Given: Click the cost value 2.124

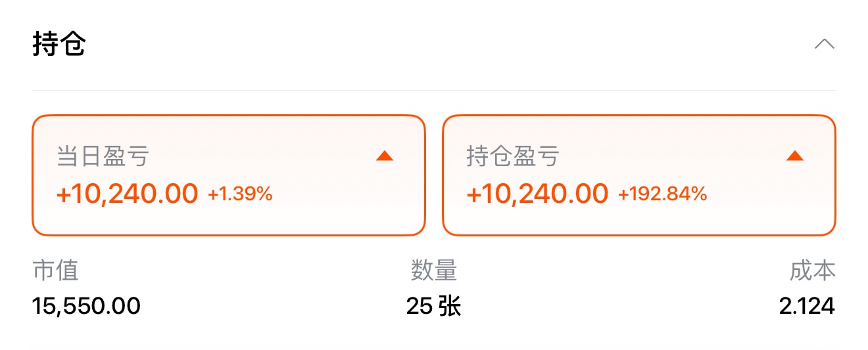Looking at the screenshot, I should 807,306.
